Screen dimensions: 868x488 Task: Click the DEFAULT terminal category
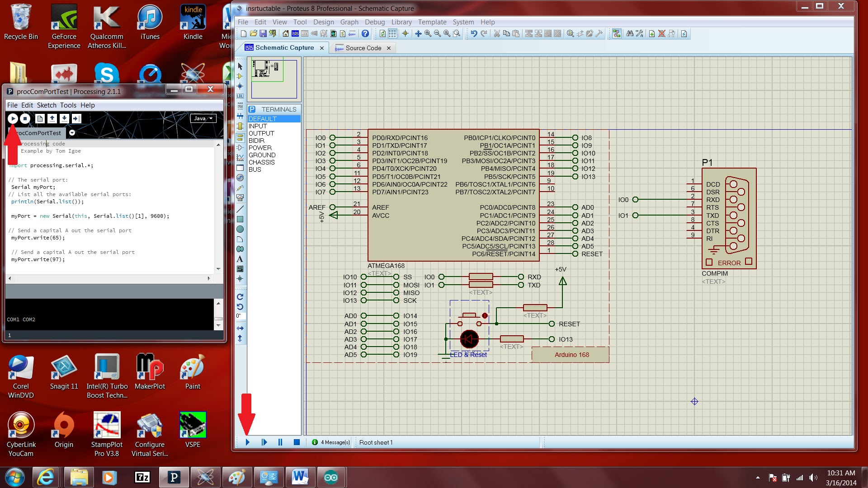pyautogui.click(x=272, y=117)
